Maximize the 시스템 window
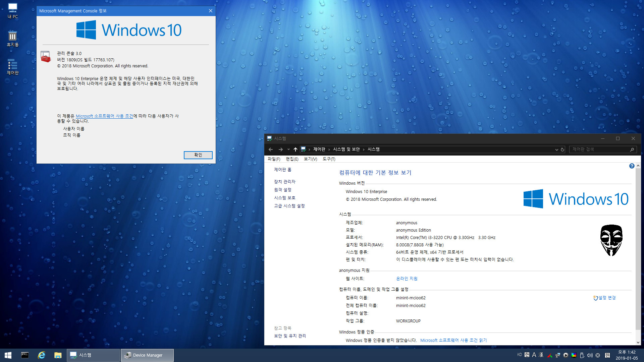This screenshot has width=644, height=362. (618, 138)
